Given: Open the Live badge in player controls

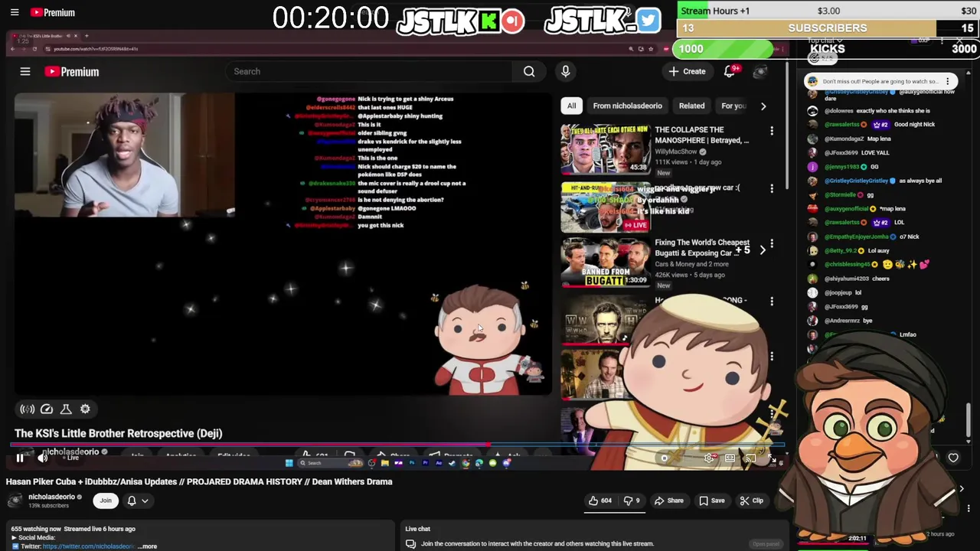Looking at the screenshot, I should 73,458.
